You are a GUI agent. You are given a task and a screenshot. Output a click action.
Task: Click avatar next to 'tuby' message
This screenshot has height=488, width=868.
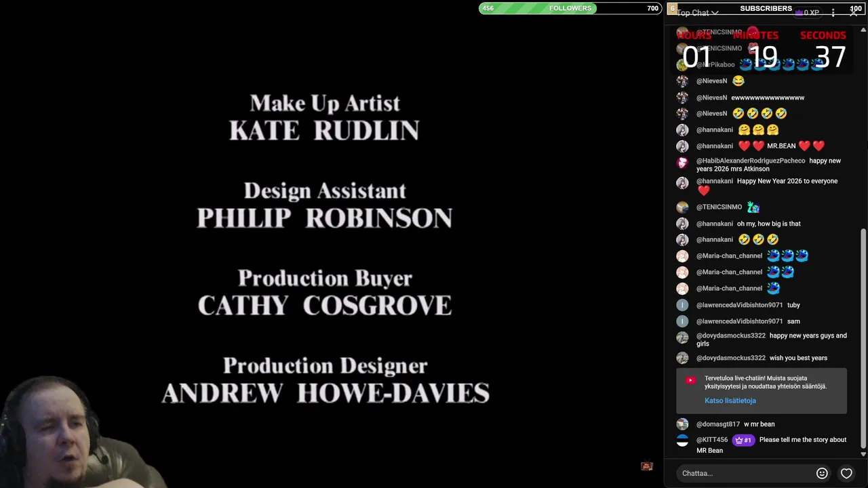682,305
